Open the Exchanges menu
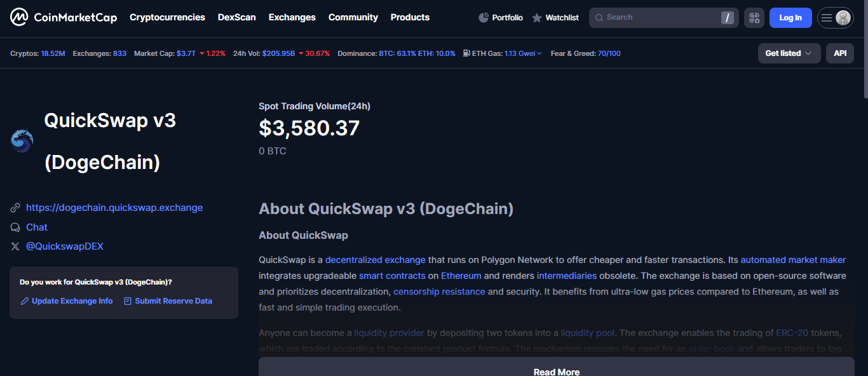Viewport: 868px width, 376px height. [x=292, y=17]
